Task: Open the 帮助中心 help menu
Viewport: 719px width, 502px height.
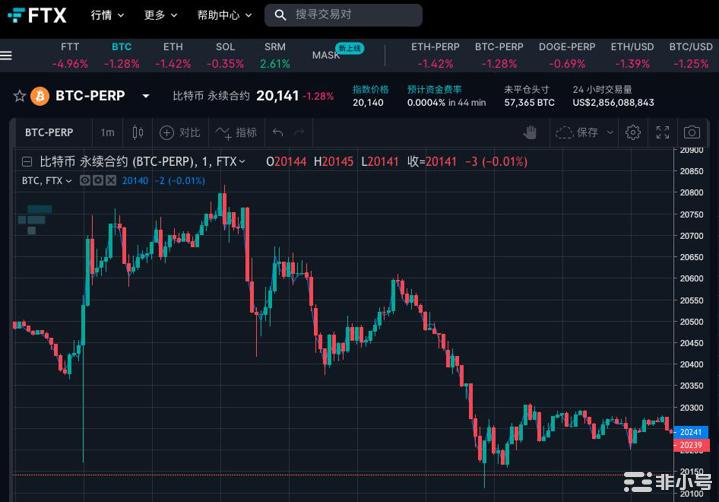Action: tap(224, 15)
